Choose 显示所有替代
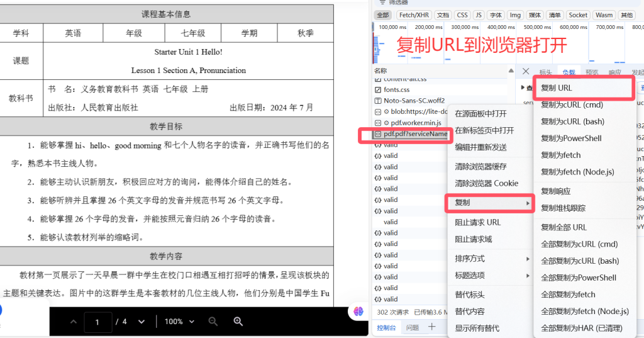 [x=491, y=328]
